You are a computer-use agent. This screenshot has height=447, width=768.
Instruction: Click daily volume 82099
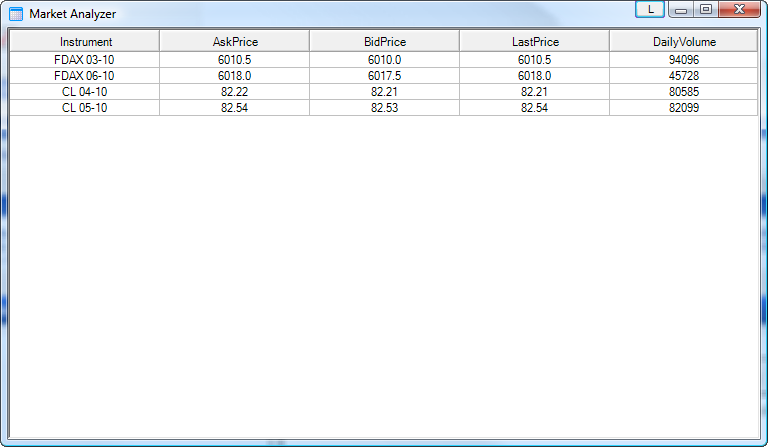tap(684, 108)
